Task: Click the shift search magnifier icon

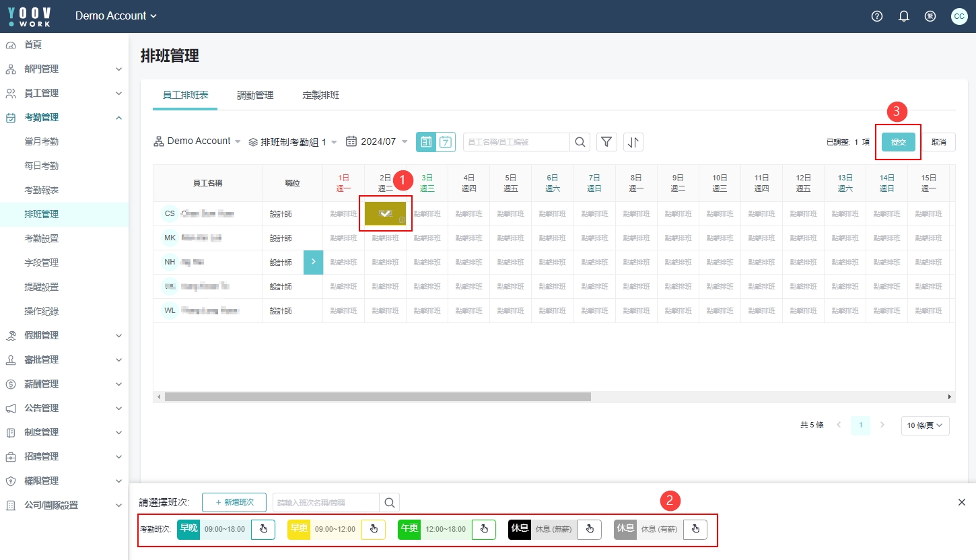Action: [x=390, y=503]
